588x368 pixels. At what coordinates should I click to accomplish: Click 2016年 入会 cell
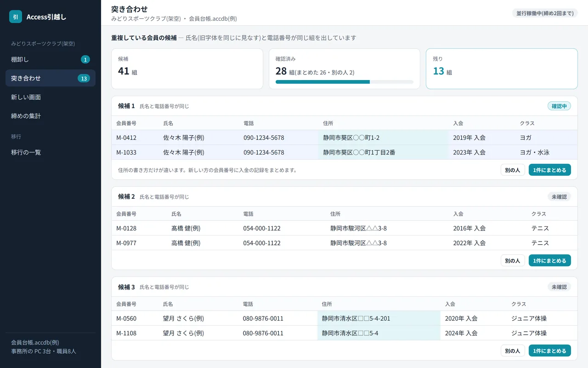(469, 228)
